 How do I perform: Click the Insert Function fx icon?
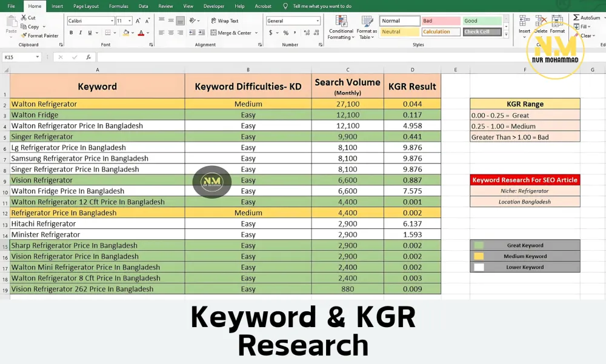(x=88, y=57)
